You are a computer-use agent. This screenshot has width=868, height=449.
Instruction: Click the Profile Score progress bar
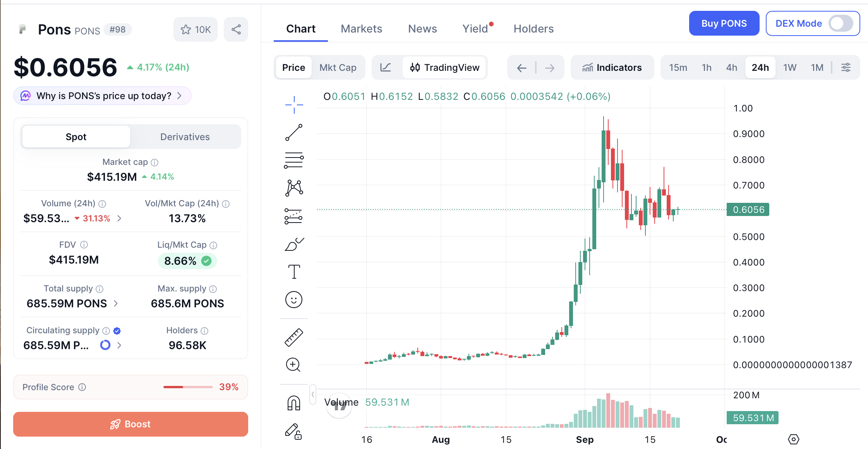click(188, 387)
